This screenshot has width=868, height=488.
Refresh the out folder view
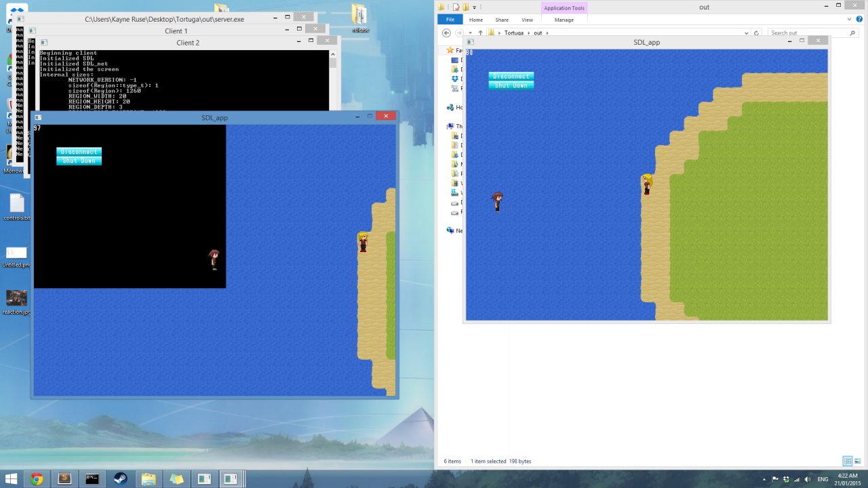point(757,33)
